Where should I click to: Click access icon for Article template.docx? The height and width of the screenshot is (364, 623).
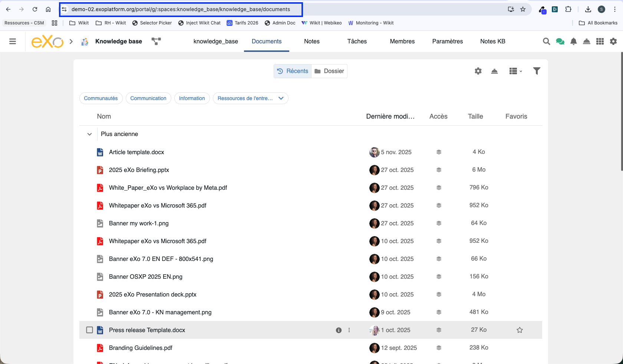439,152
